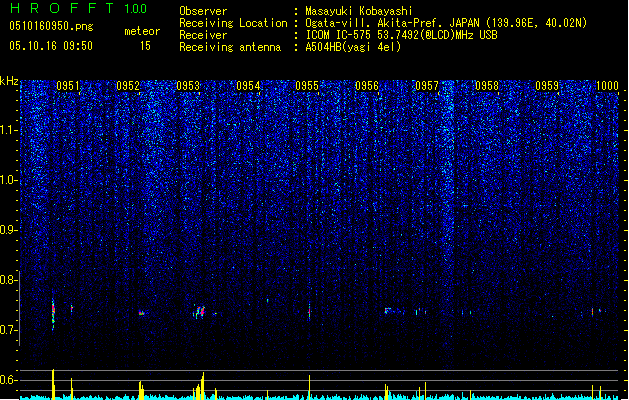Click the 0959 time marker

pyautogui.click(x=547, y=86)
